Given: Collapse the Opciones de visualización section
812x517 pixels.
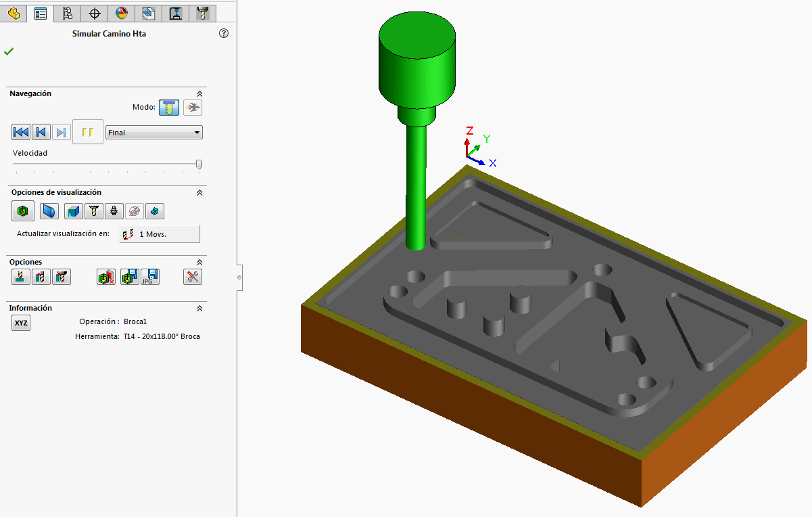Looking at the screenshot, I should pyautogui.click(x=199, y=192).
